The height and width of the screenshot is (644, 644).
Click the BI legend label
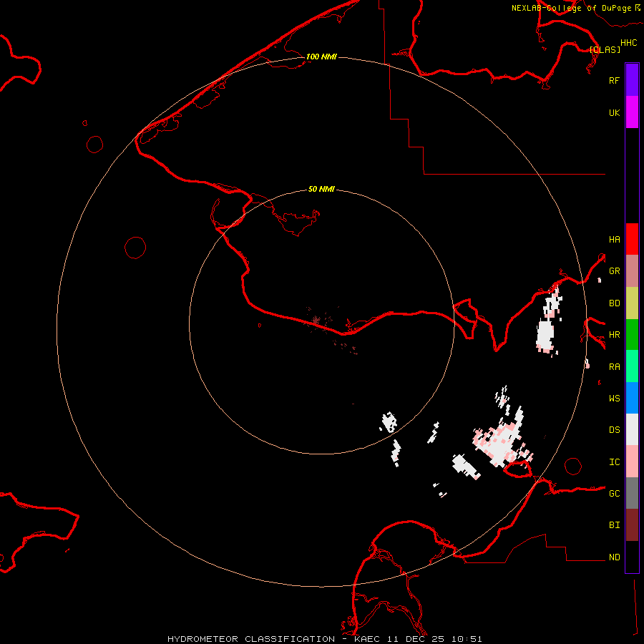[x=615, y=525]
